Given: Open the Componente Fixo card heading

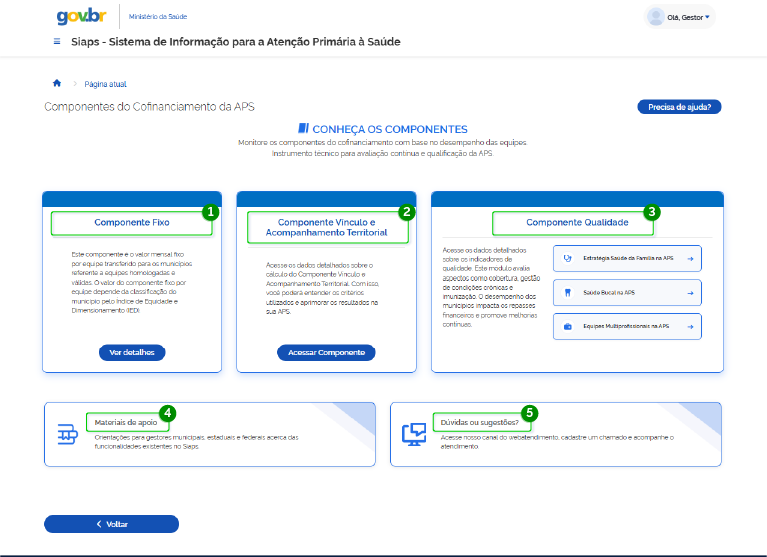Looking at the screenshot, I should [x=131, y=222].
